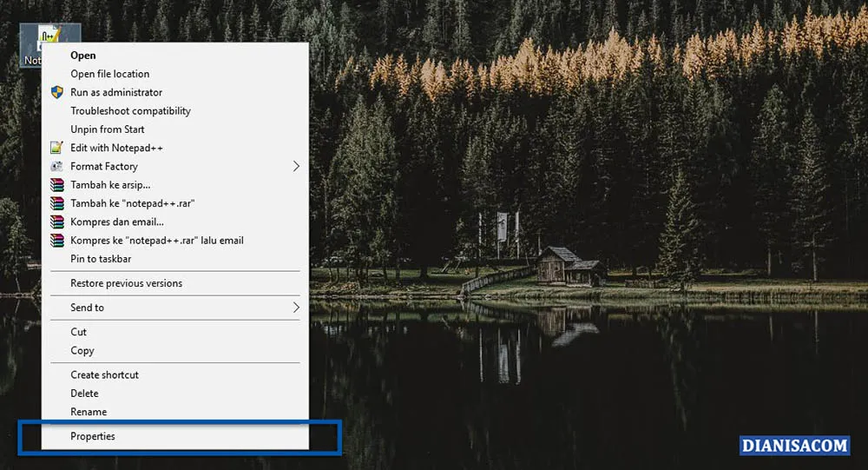Choose Run as administrator
The image size is (868, 470).
pyautogui.click(x=175, y=92)
